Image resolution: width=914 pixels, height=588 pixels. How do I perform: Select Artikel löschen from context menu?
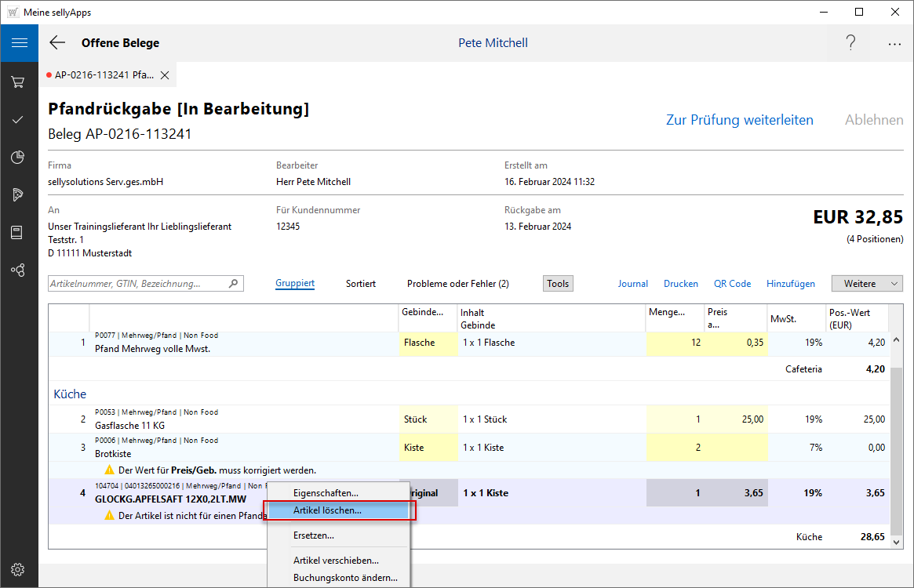click(x=327, y=510)
